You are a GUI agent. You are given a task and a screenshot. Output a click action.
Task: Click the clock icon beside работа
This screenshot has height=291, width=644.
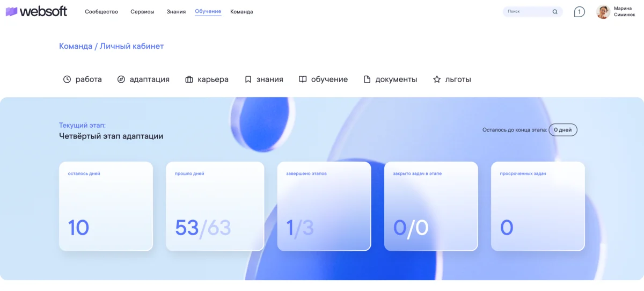pyautogui.click(x=67, y=79)
